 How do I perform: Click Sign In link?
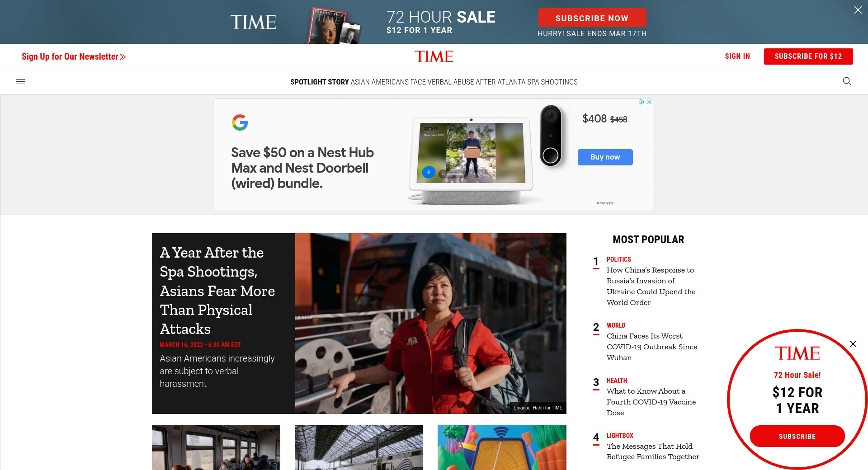737,56
